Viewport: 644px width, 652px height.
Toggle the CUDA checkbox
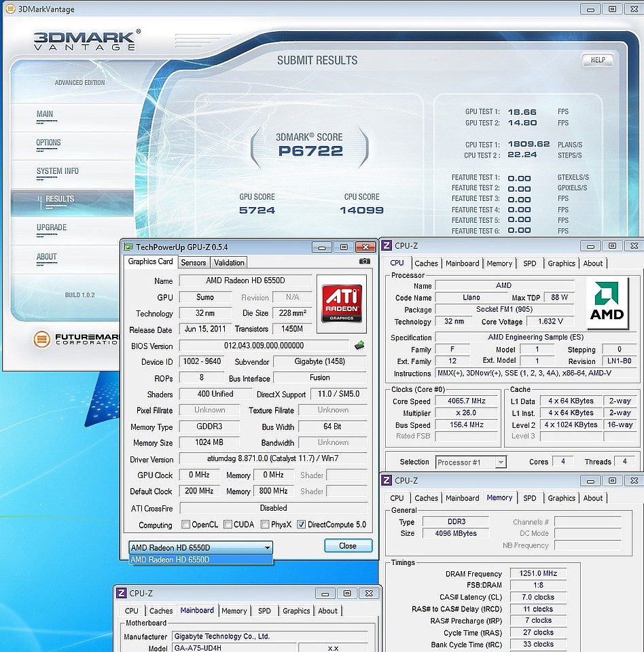point(228,524)
